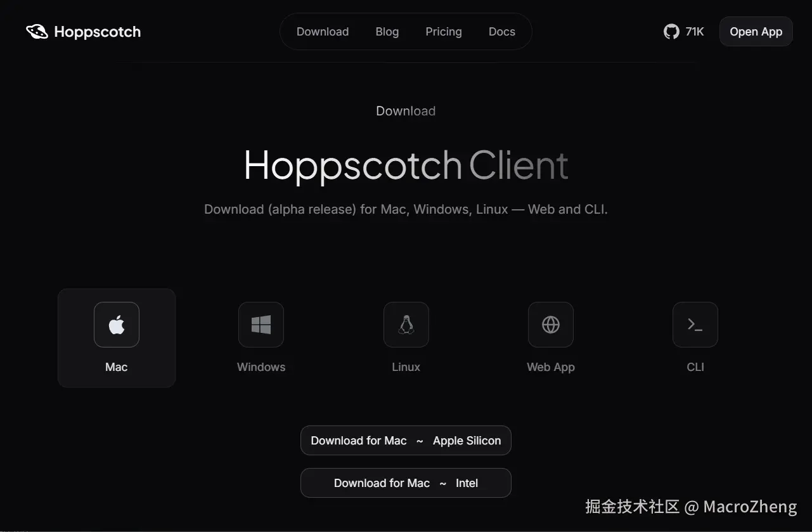Switch to the CLI tab label
Screen dimensions: 812x532
(695, 367)
